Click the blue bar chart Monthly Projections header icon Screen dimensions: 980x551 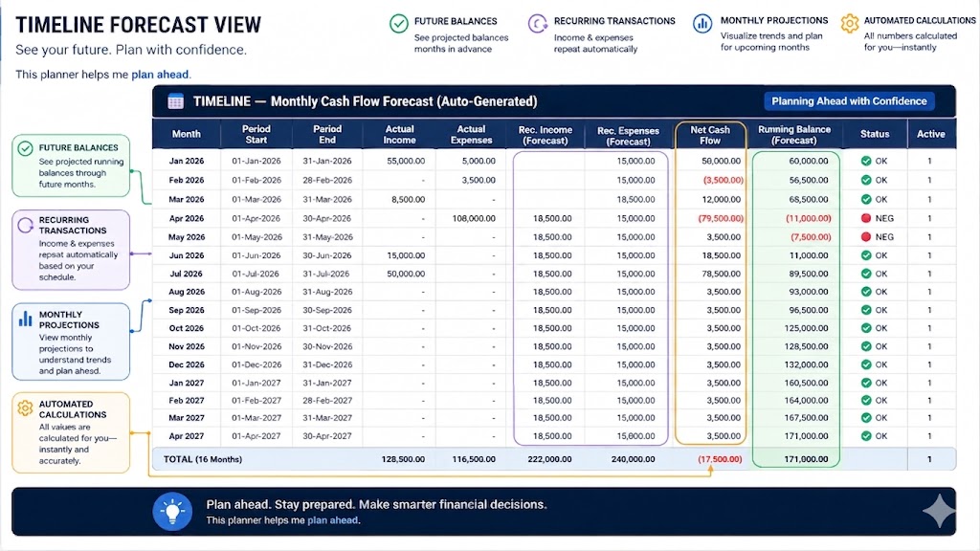[x=702, y=24]
